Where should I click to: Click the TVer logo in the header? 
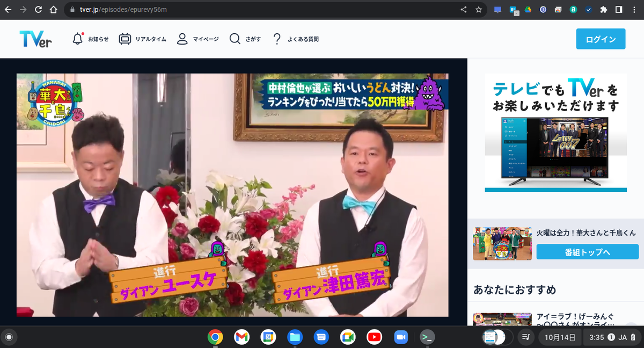coord(35,39)
